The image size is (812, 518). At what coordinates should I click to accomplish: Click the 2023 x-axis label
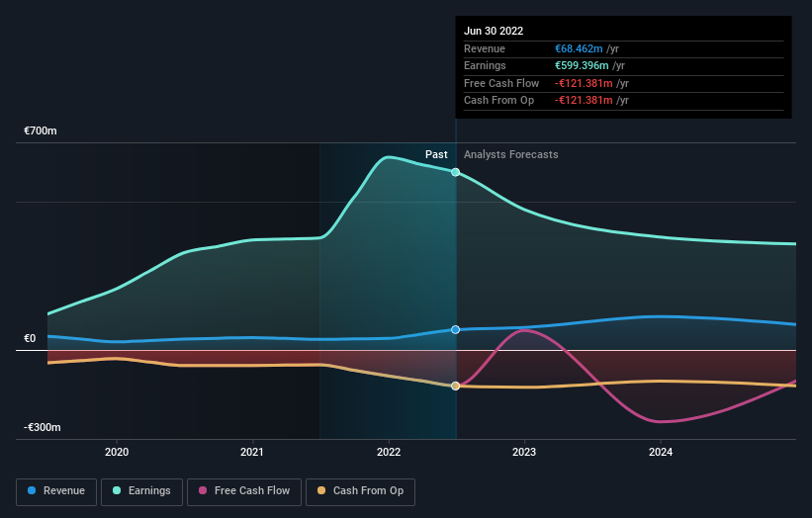(x=524, y=453)
